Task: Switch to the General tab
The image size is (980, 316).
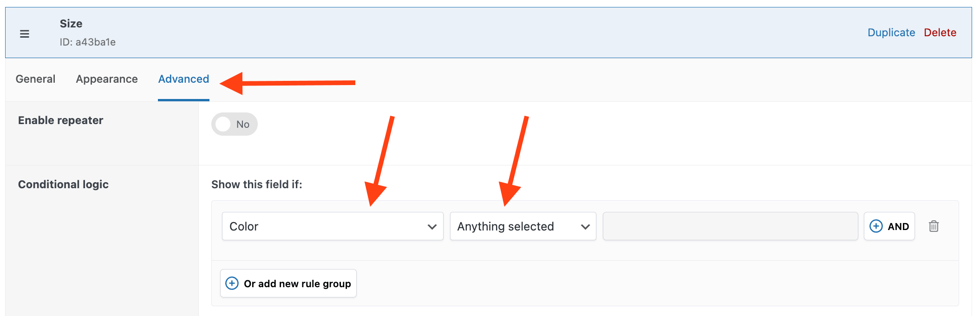Action: [x=35, y=79]
